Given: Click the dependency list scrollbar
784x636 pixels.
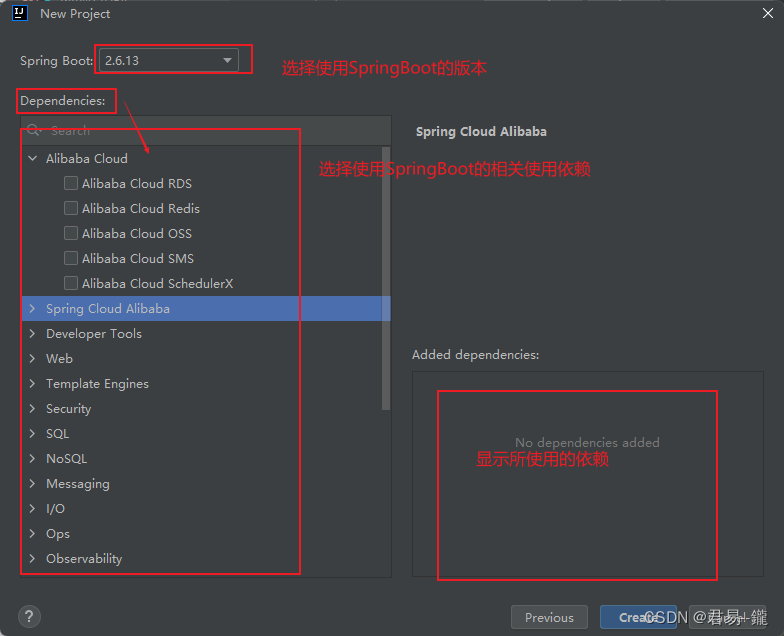Looking at the screenshot, I should click(386, 278).
